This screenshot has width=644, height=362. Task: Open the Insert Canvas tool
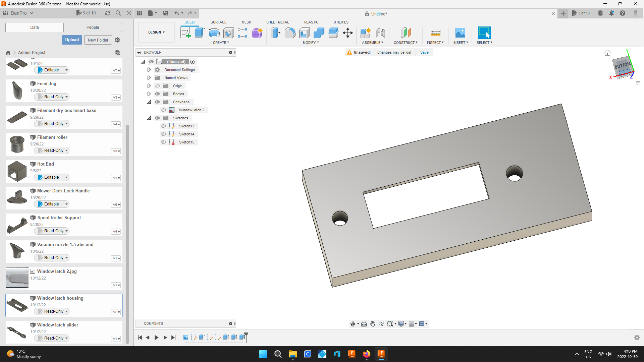point(461,33)
